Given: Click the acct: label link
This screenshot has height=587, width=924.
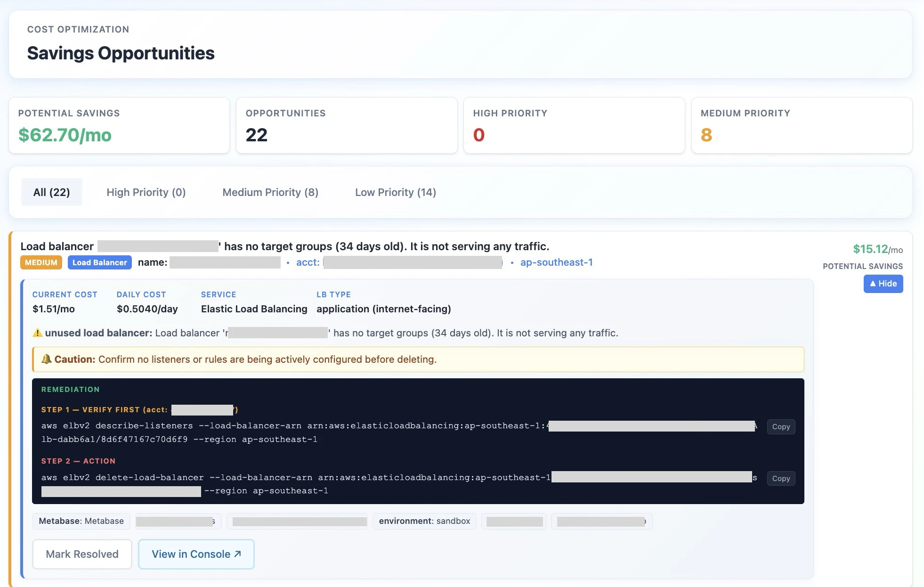Looking at the screenshot, I should (x=308, y=262).
